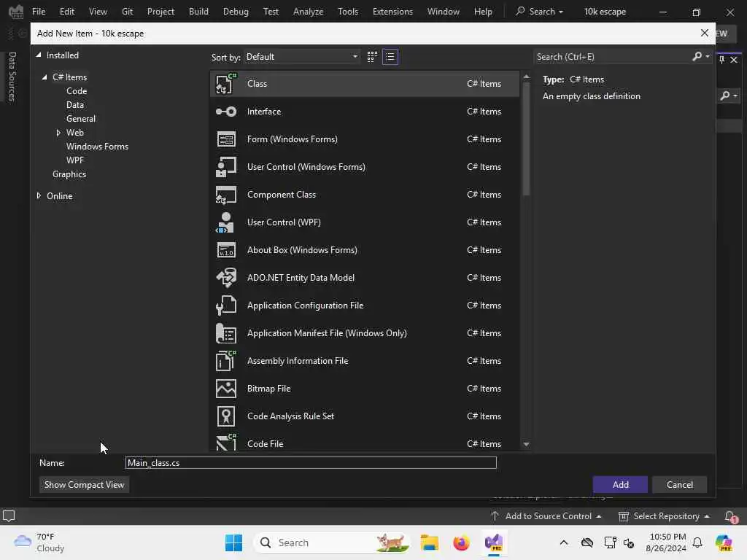Click the Cancel button

(x=679, y=485)
